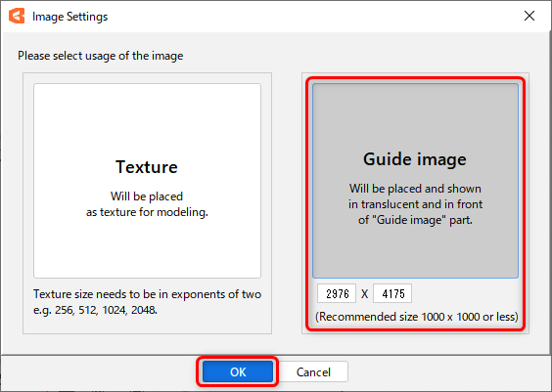Screen dimensions: 552x392
Task: Click the "in translucent and in front" description line
Action: 415,204
